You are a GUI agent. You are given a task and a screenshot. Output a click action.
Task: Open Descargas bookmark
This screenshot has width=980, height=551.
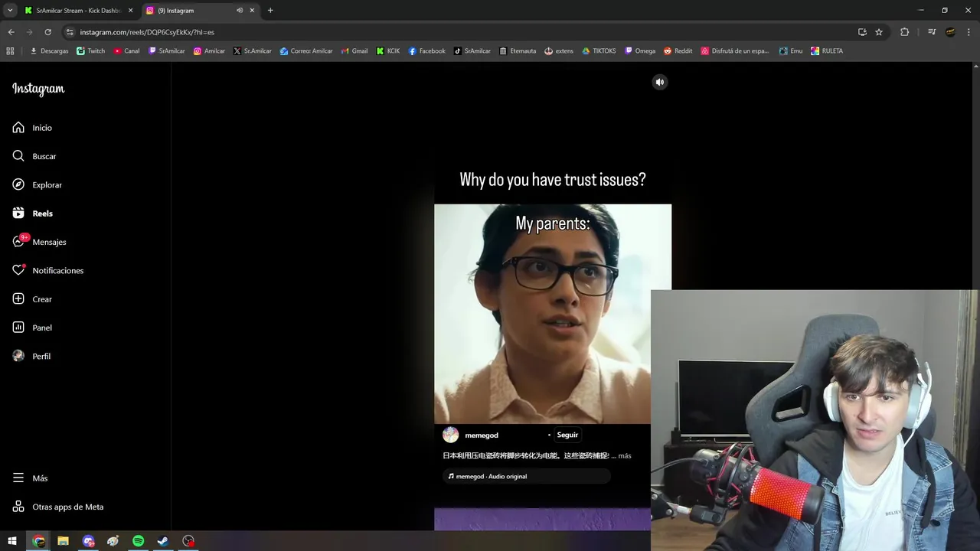pos(49,51)
